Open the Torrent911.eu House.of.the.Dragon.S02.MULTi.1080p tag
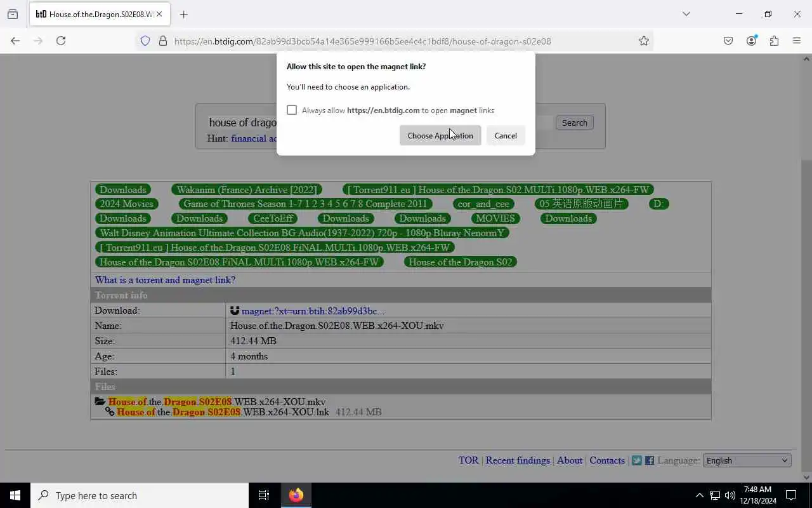812x508 pixels. coord(498,189)
